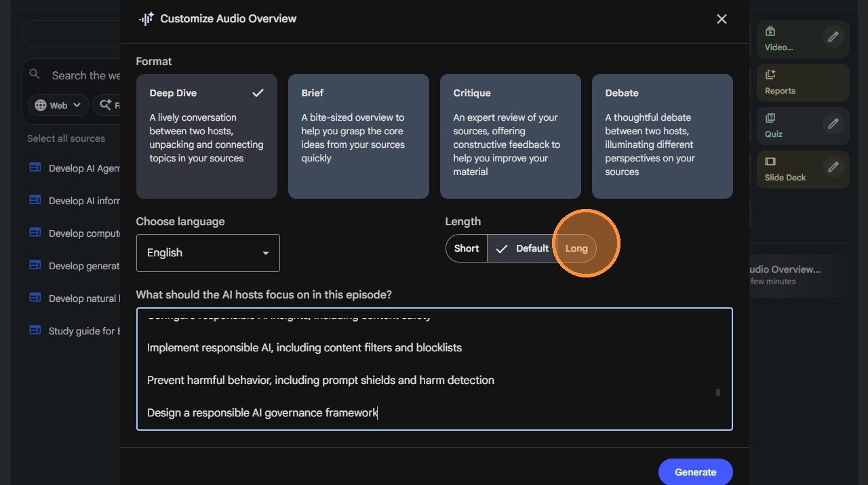The height and width of the screenshot is (485, 868).
Task: Click the edit pencil on Slide Deck
Action: click(x=833, y=167)
